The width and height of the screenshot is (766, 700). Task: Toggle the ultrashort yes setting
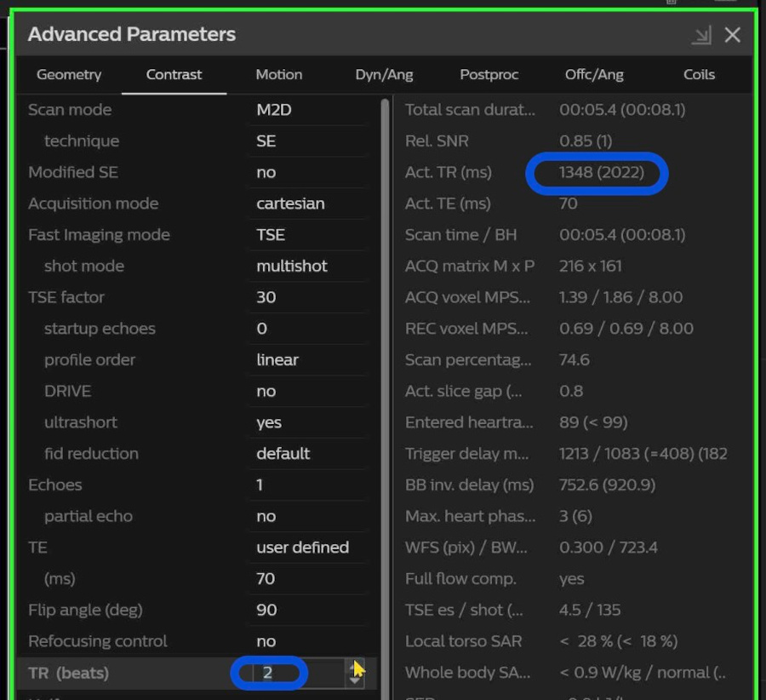click(306, 423)
